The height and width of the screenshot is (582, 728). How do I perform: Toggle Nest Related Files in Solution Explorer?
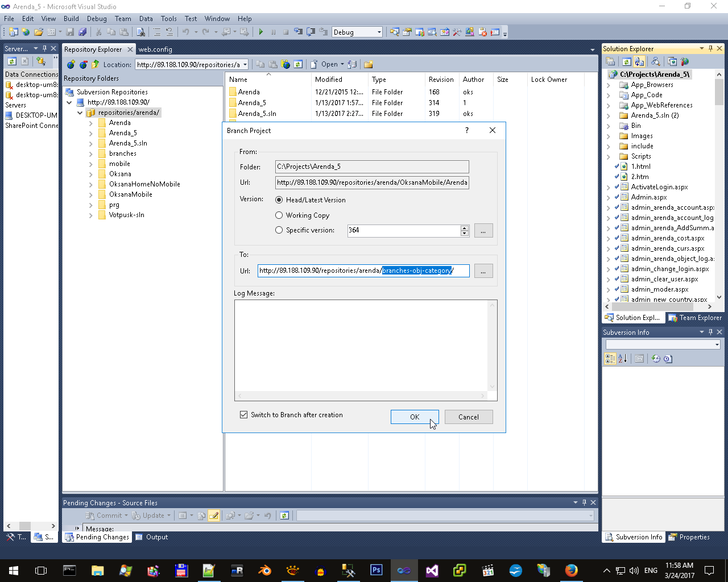(639, 61)
